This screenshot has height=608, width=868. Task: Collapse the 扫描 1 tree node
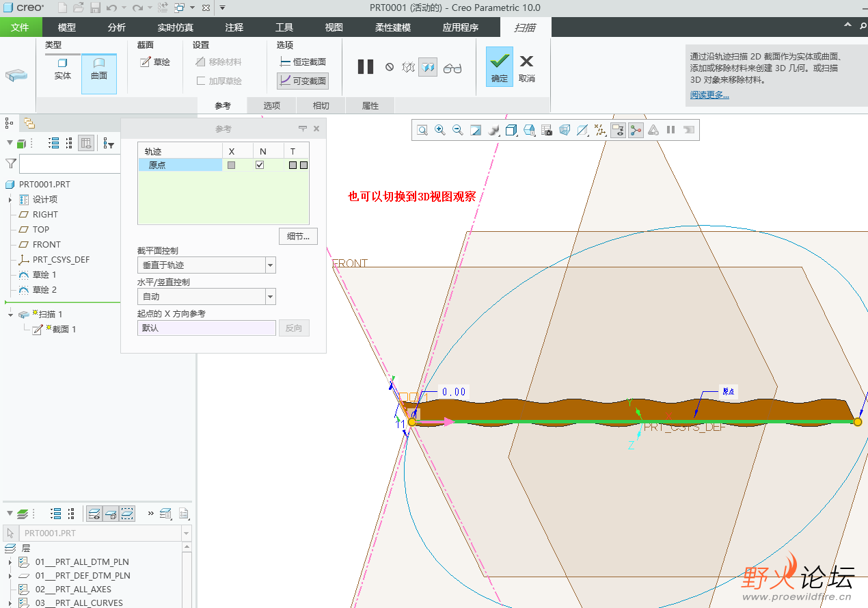point(10,315)
